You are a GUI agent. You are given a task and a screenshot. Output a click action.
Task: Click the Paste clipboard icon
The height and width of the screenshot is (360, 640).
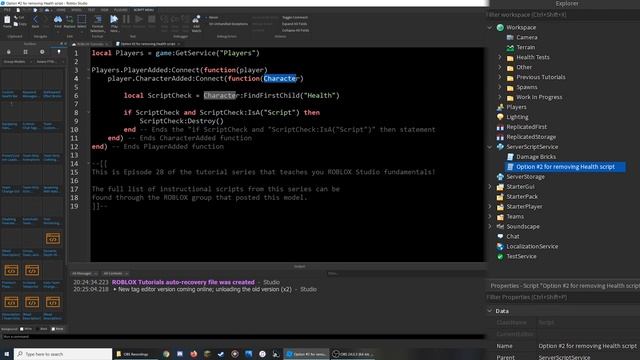click(x=7, y=20)
